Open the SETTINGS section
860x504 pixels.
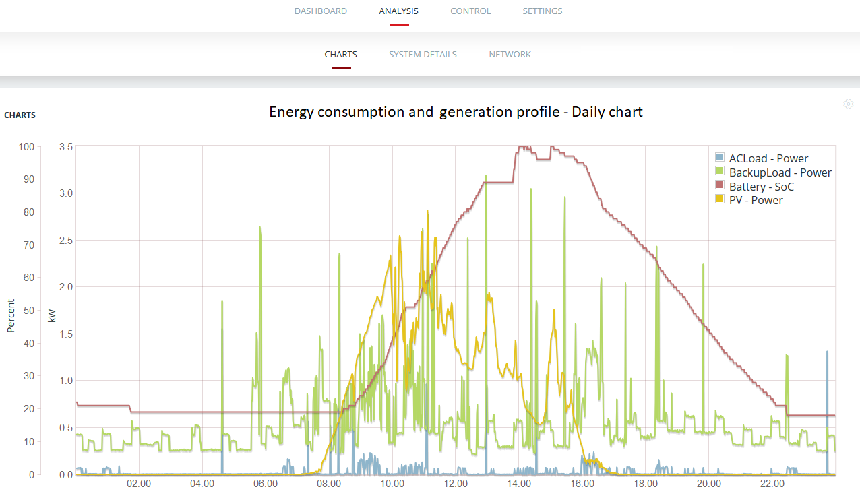coord(543,11)
